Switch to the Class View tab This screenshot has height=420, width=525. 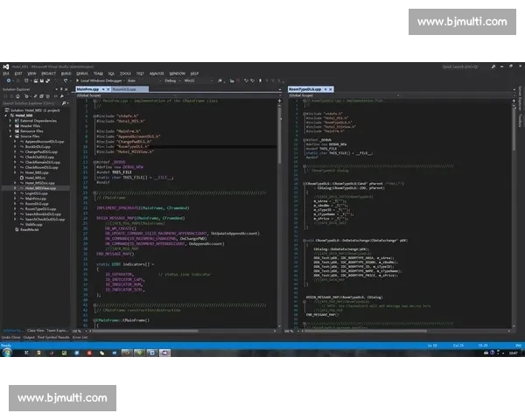click(36, 331)
